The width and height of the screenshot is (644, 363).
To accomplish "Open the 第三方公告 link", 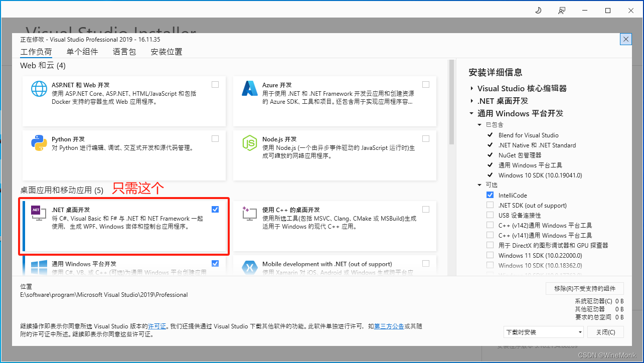I will tap(389, 326).
